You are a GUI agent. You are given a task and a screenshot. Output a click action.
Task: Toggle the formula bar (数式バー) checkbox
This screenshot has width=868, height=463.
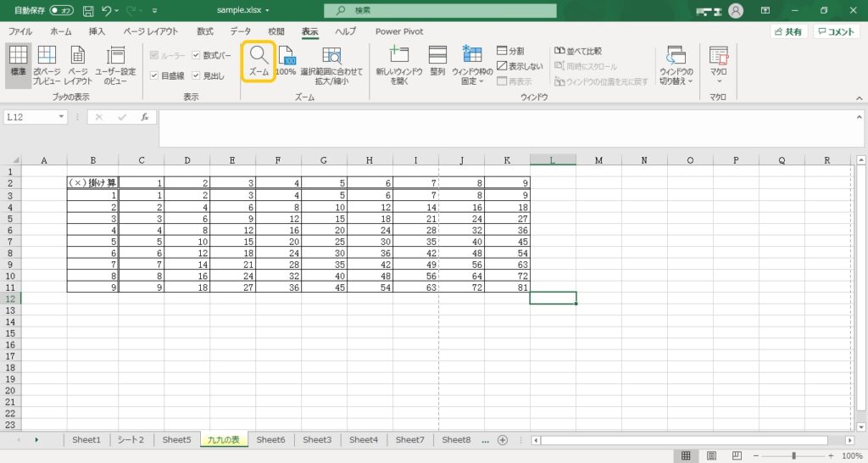[x=197, y=55]
